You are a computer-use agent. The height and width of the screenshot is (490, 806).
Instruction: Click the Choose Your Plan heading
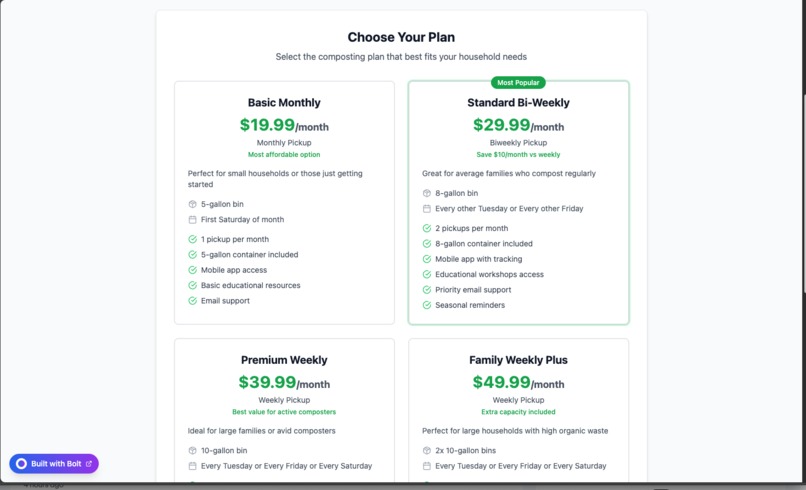coord(401,38)
